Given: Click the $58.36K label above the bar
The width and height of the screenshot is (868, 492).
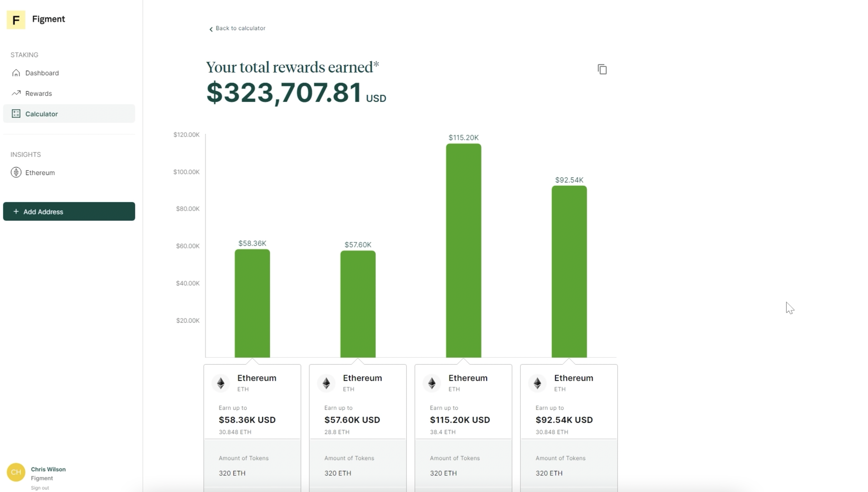Looking at the screenshot, I should pos(252,243).
